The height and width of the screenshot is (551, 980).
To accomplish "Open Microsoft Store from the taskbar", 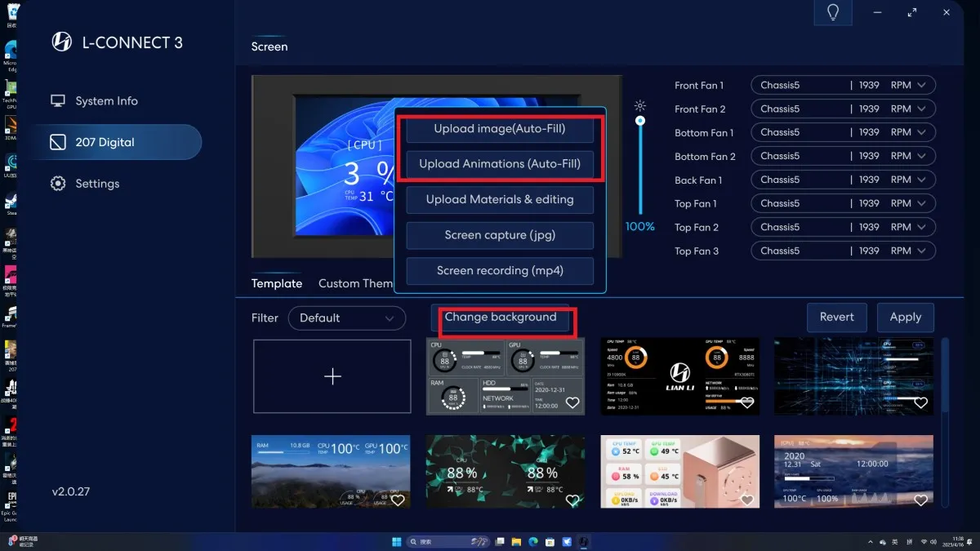I will pyautogui.click(x=550, y=541).
